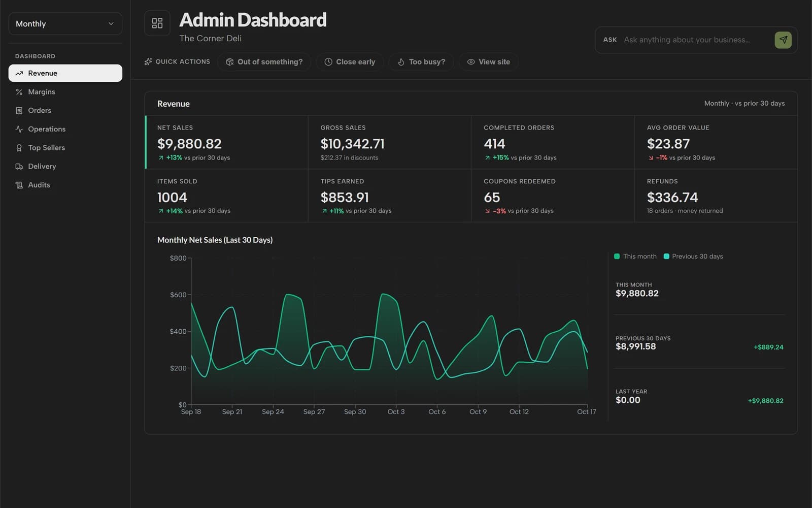Select the Items Sold metric card
Screen dimensions: 812x508
pyautogui.click(x=227, y=196)
